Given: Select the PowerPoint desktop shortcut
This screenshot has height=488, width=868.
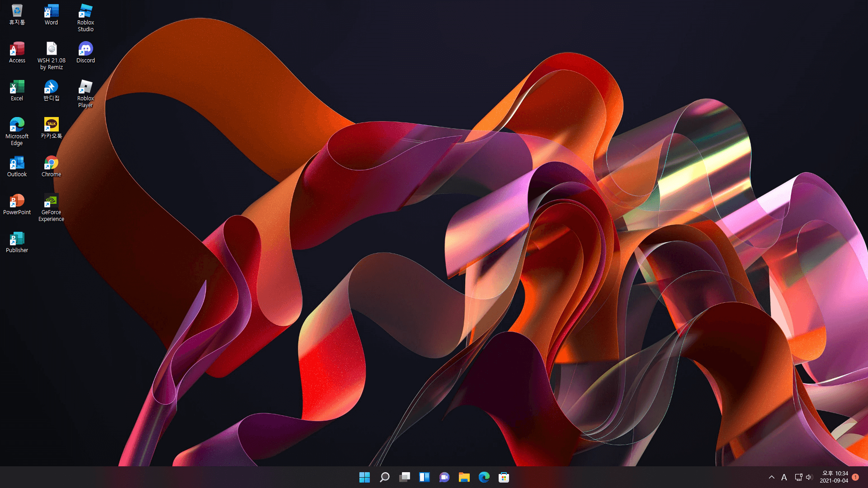Looking at the screenshot, I should pyautogui.click(x=17, y=204).
